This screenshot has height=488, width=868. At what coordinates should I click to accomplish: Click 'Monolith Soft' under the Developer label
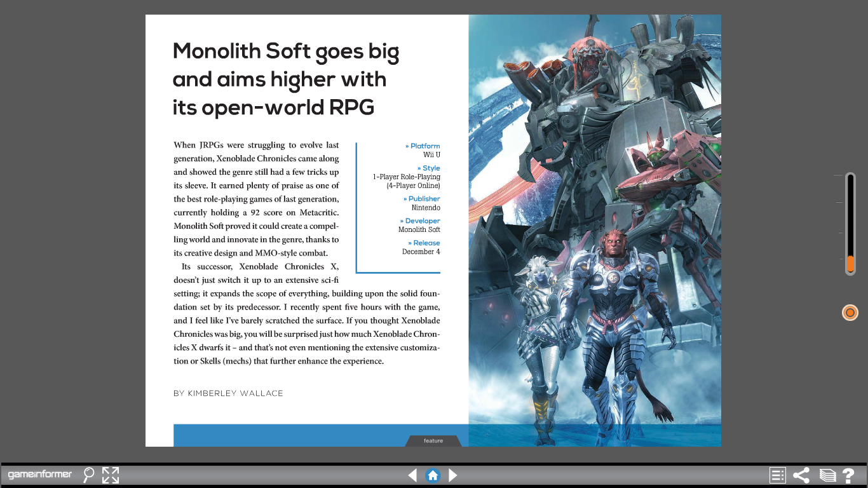419,229
